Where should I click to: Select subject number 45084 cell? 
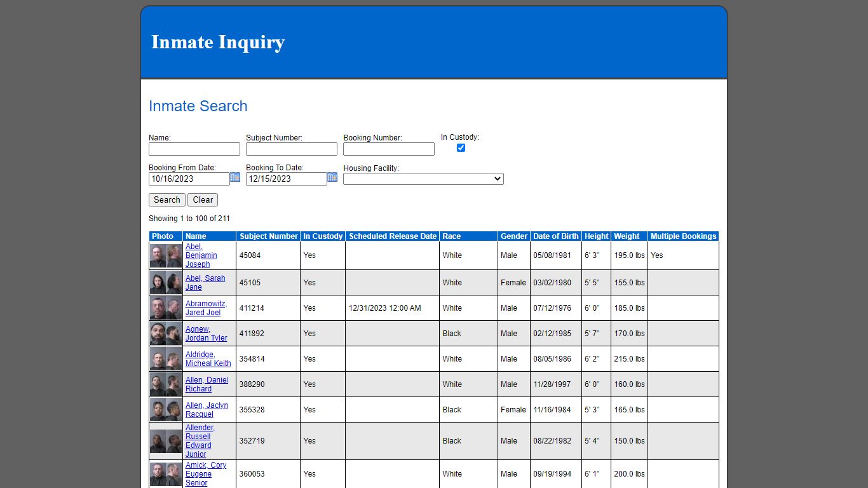point(268,255)
